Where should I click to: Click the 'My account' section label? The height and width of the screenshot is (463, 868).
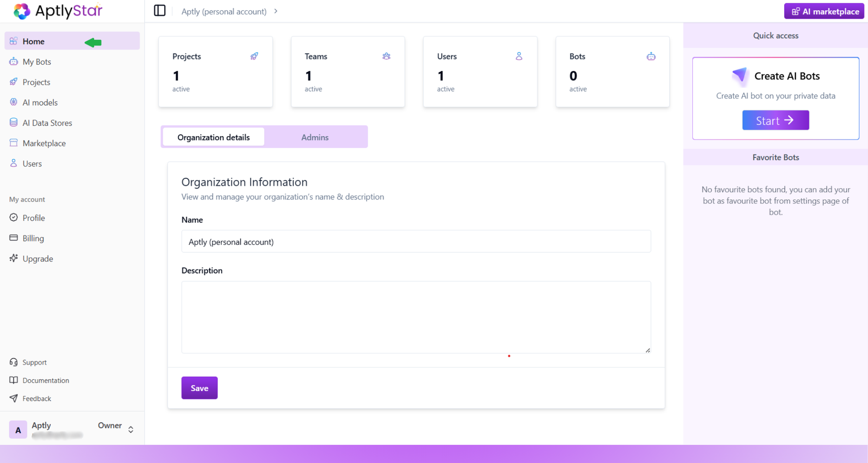(x=27, y=199)
